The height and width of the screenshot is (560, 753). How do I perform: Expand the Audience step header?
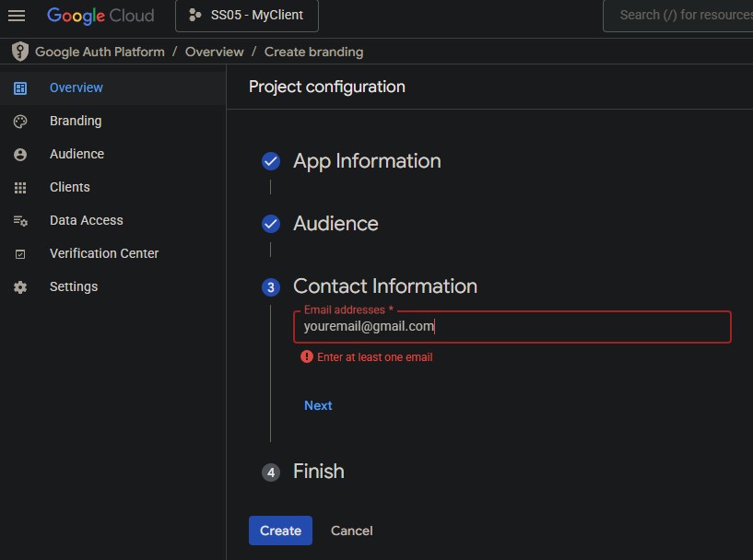click(x=335, y=224)
